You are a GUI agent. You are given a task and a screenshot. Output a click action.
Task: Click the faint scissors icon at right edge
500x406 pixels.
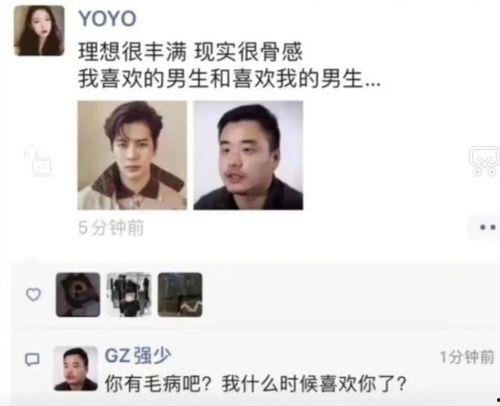coord(484,161)
